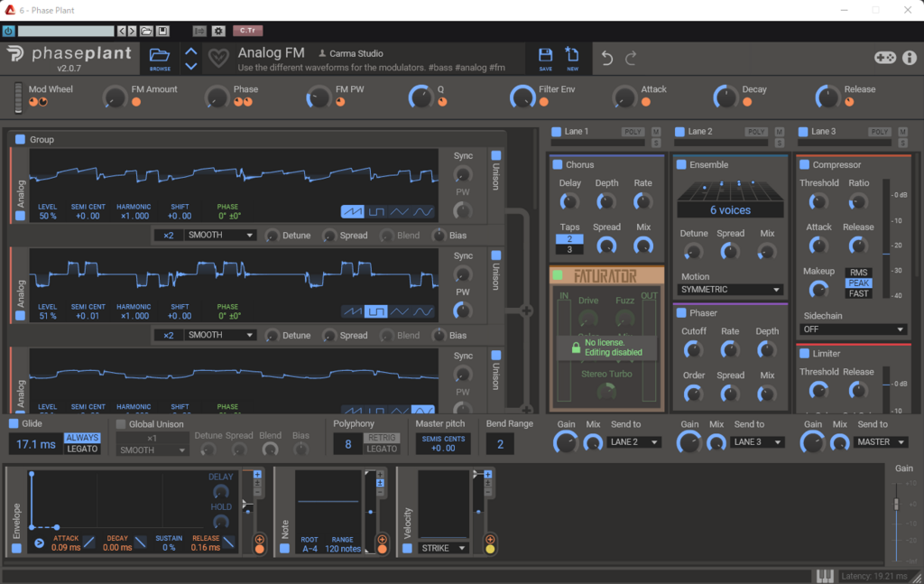Click the Envelope loop play icon
Image resolution: width=924 pixels, height=584 pixels.
39,543
